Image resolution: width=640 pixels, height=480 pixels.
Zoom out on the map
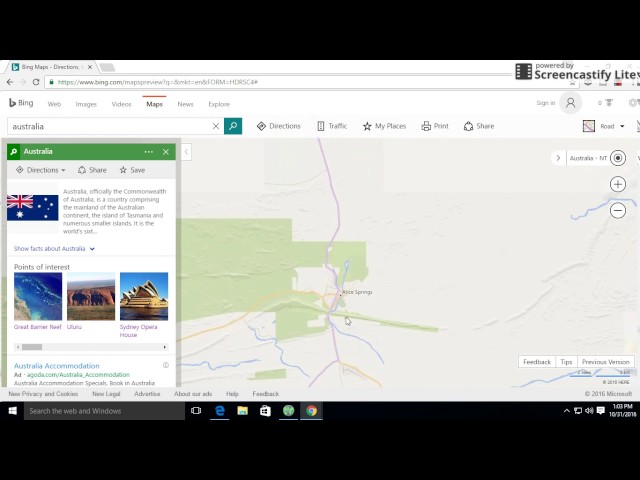[x=618, y=211]
